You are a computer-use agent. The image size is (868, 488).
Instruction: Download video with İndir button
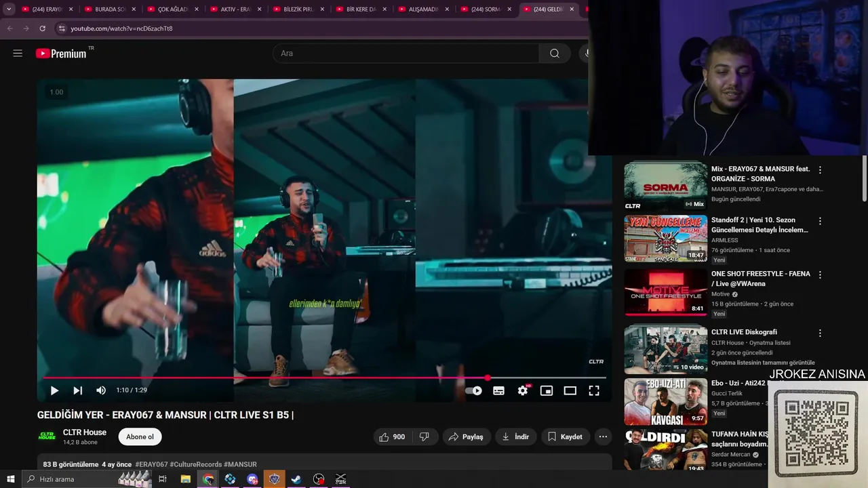pyautogui.click(x=515, y=436)
